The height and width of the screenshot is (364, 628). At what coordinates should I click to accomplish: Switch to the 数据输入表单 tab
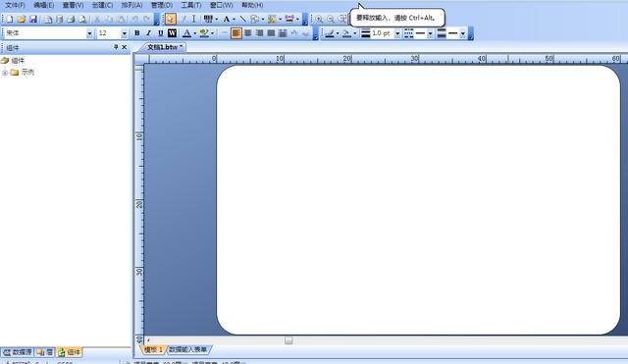(187, 349)
